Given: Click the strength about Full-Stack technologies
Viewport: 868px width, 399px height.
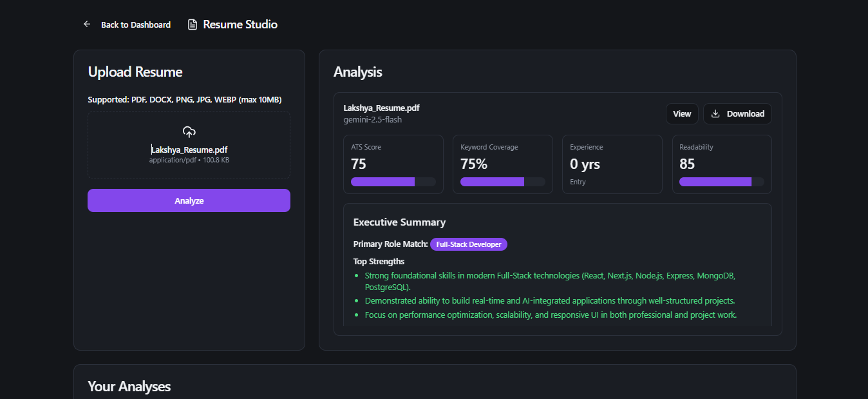Looking at the screenshot, I should 550,281.
